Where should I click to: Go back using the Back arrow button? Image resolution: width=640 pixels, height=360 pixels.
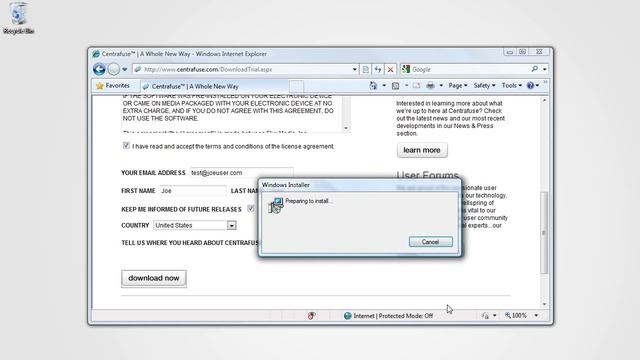(99, 69)
